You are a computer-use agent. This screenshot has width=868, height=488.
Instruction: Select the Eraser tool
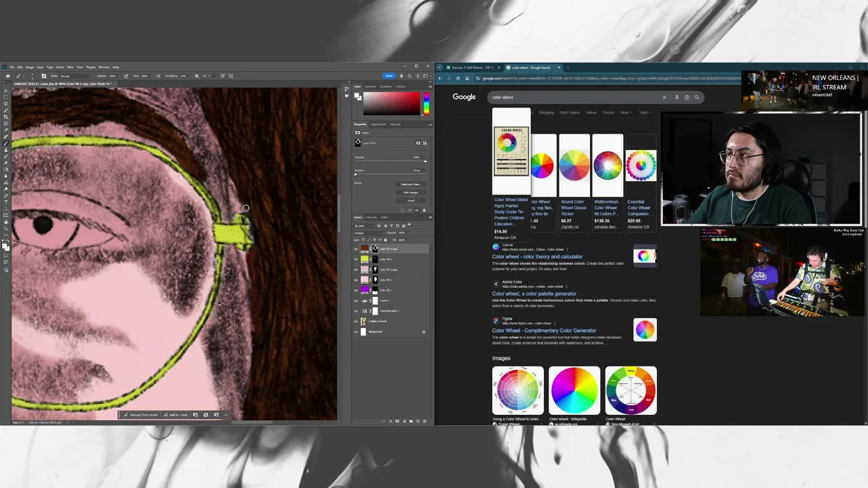pyautogui.click(x=6, y=163)
